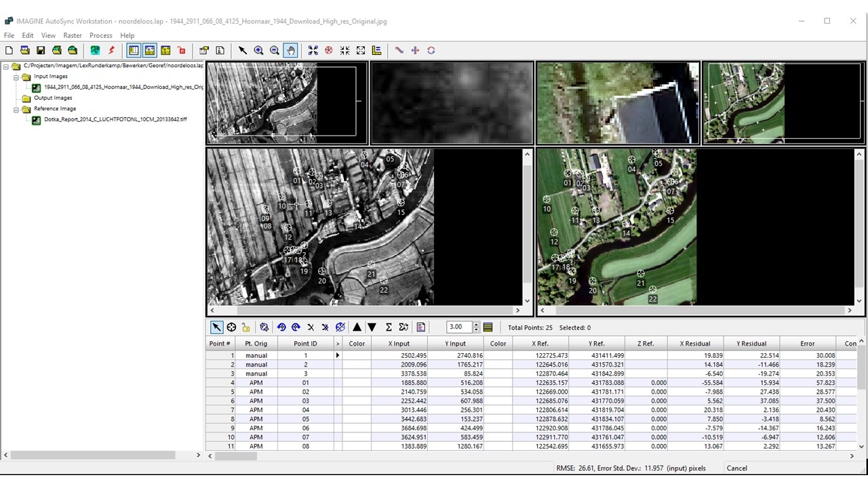868x488 pixels.
Task: Click the 3.00 threshold input field
Action: 458,327
